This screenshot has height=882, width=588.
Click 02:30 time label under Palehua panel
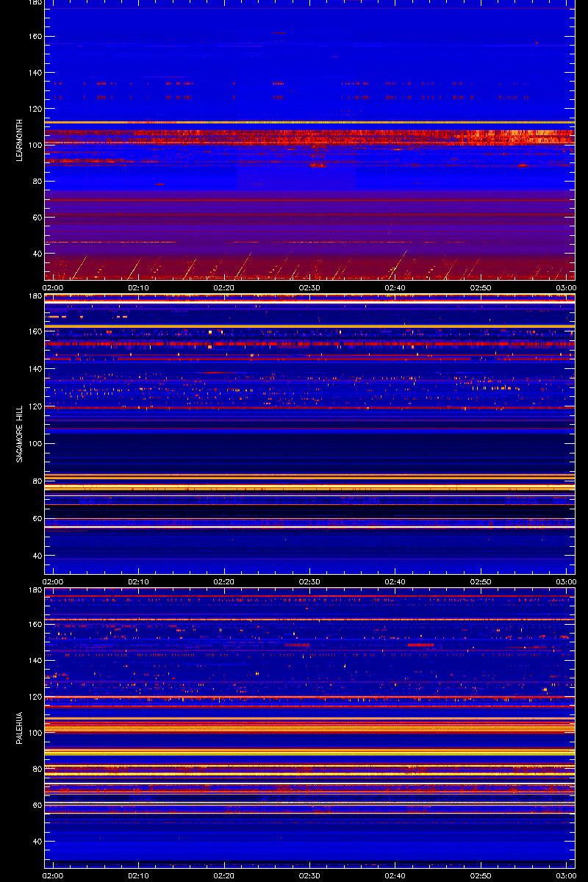coord(309,875)
